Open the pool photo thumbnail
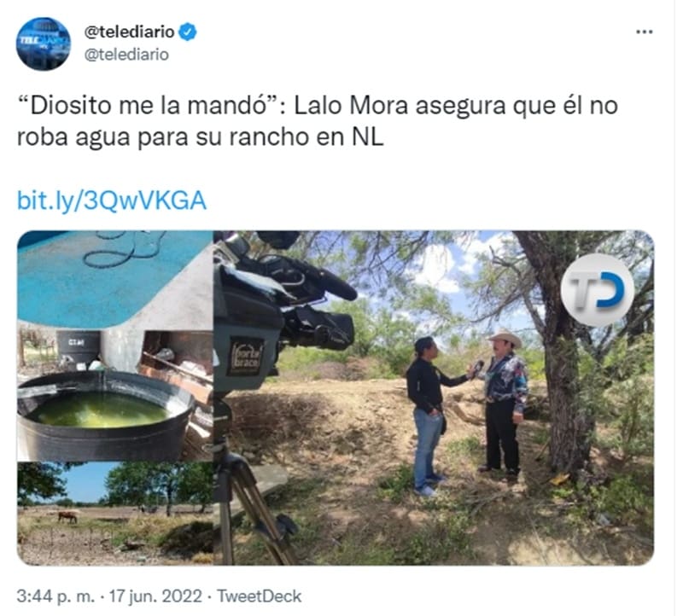Viewport: 683px width, 616px height. point(115,279)
